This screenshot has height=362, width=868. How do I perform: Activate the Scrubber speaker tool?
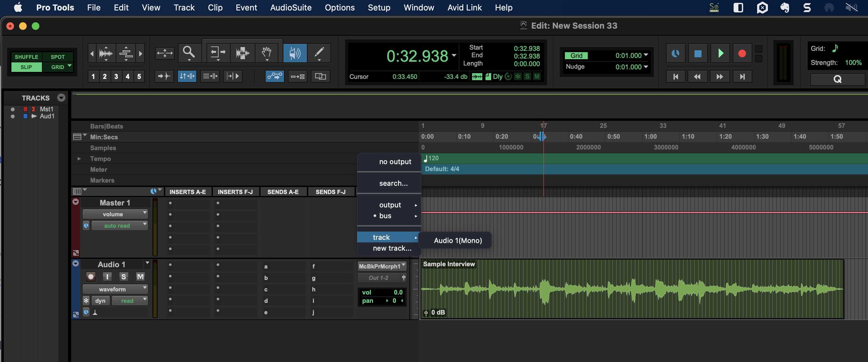[x=295, y=53]
